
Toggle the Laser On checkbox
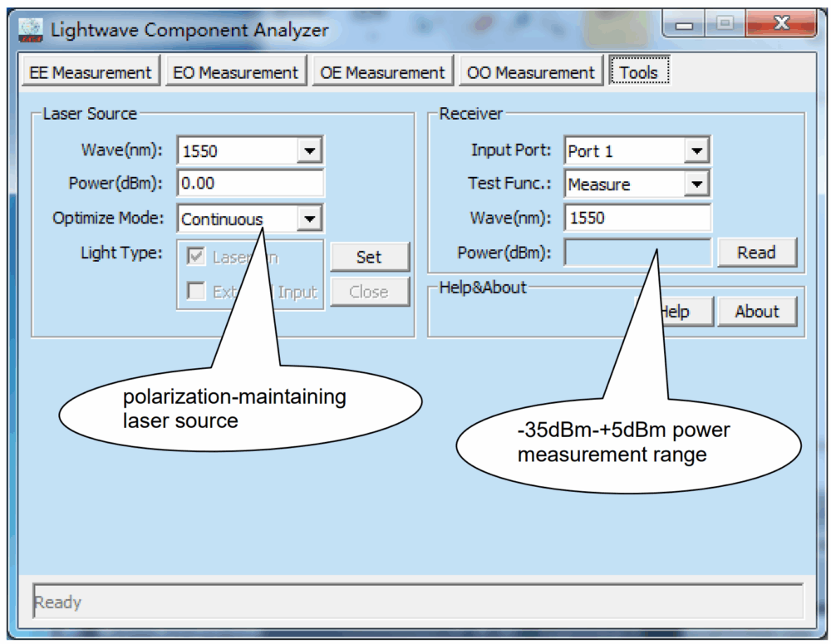(197, 258)
